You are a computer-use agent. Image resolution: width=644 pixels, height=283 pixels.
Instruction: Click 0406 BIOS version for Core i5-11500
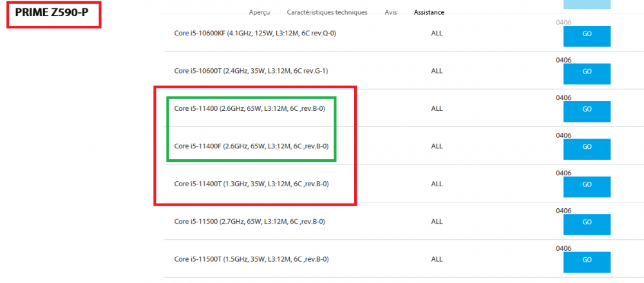(563, 211)
